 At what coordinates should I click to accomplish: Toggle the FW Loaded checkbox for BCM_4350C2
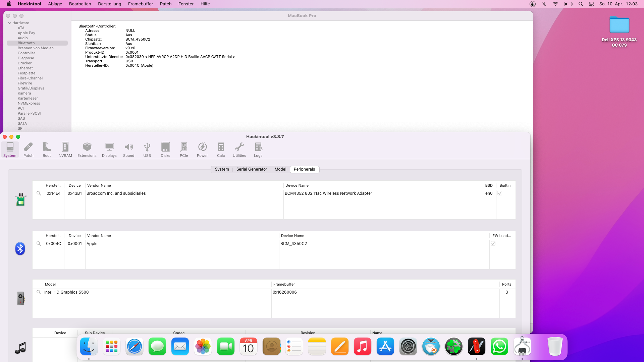click(493, 244)
